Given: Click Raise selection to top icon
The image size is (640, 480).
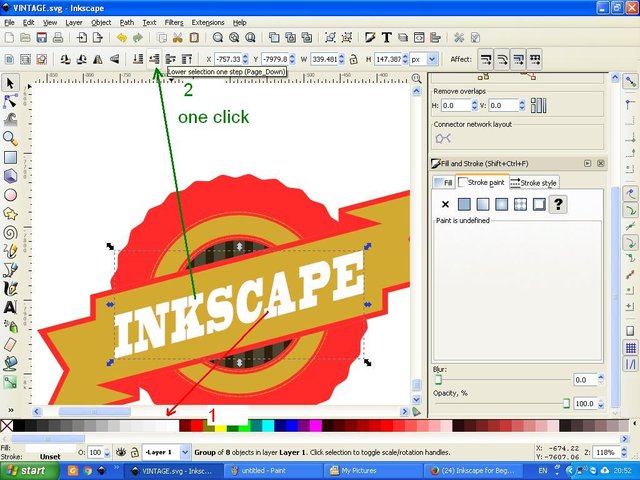Looking at the screenshot, I should [187, 59].
